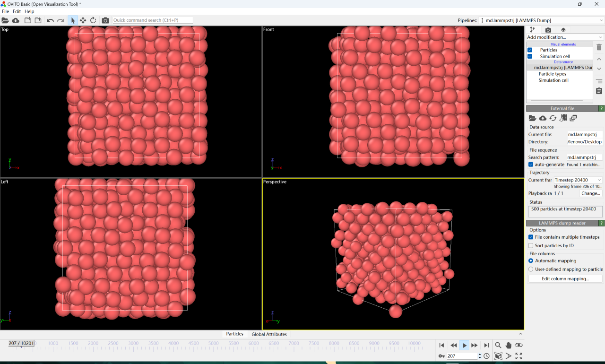Click Edit column mapping button
605x364 pixels.
[565, 279]
